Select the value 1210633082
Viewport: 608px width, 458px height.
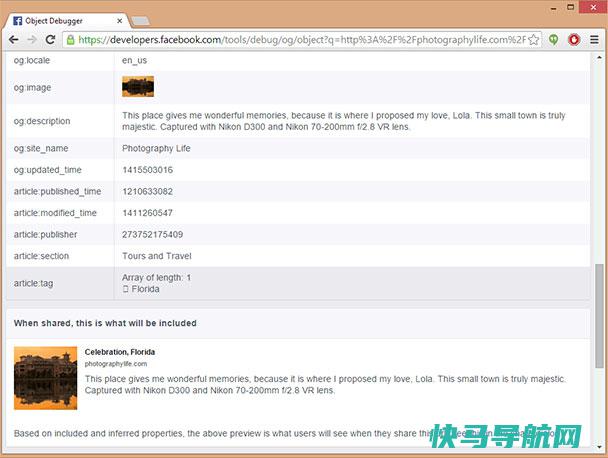coord(148,192)
